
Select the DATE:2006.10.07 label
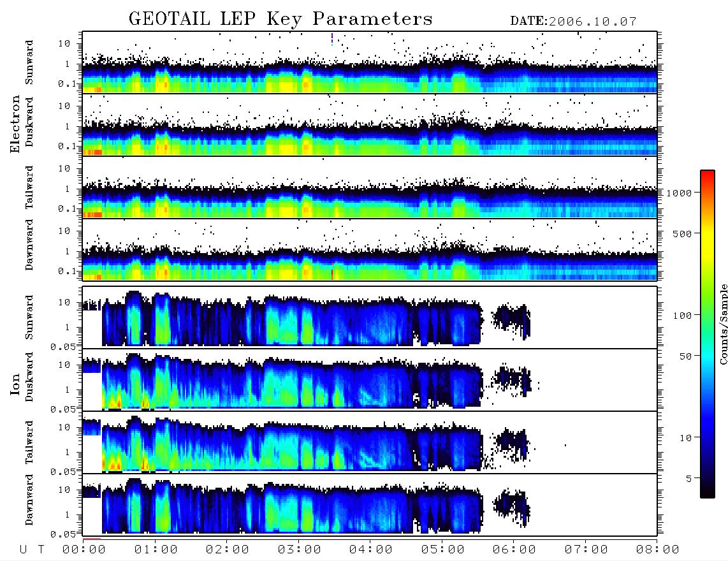(573, 22)
